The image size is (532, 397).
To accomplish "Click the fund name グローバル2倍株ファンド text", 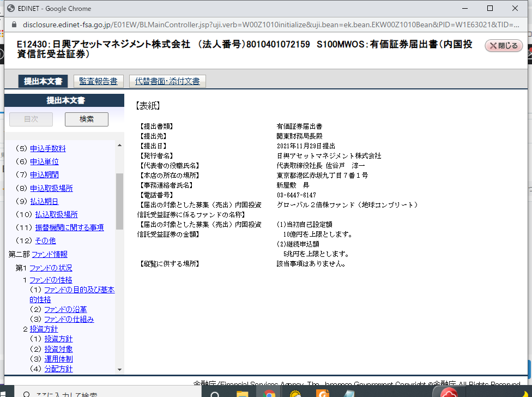I will 347,205.
